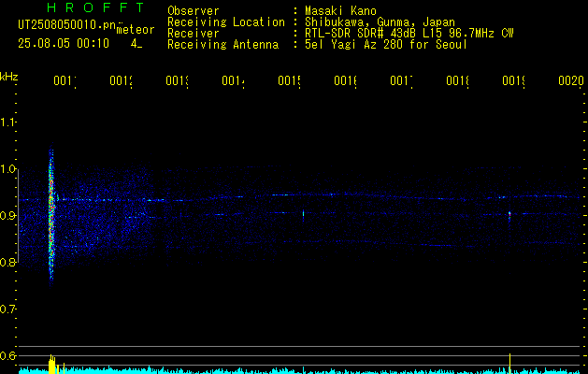Image resolution: width=588 pixels, height=374 pixels.
Task: Click the timestamp 25.08.05 00:10
Action: click(64, 44)
